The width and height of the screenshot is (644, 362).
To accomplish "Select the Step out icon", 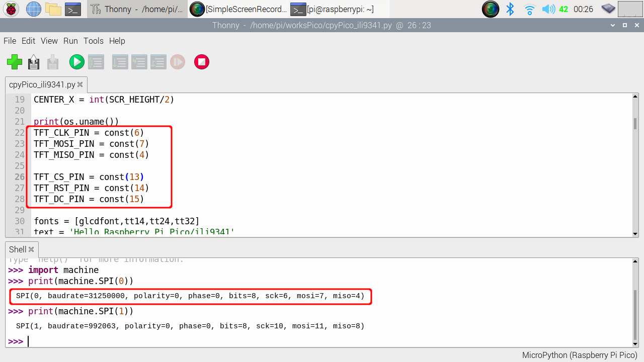I will [x=158, y=62].
